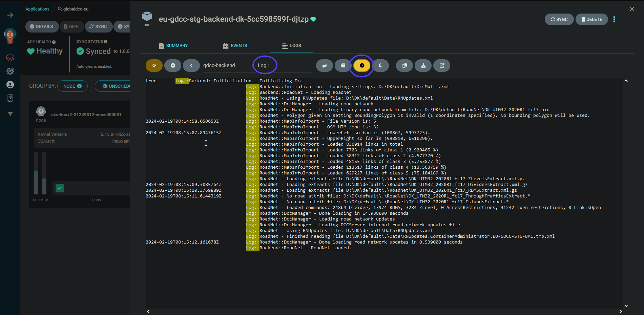Image resolution: width=644 pixels, height=315 pixels.
Task: Download logs with the download icon button
Action: click(423, 65)
